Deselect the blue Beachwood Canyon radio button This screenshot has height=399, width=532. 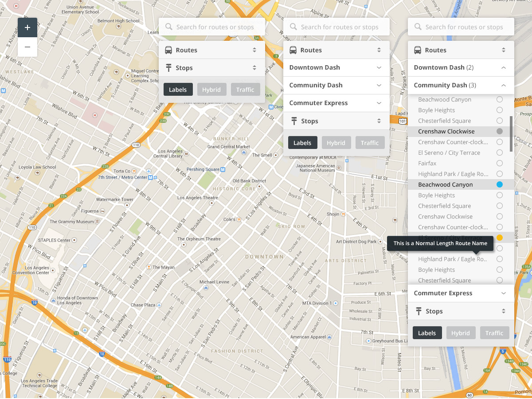tap(500, 184)
